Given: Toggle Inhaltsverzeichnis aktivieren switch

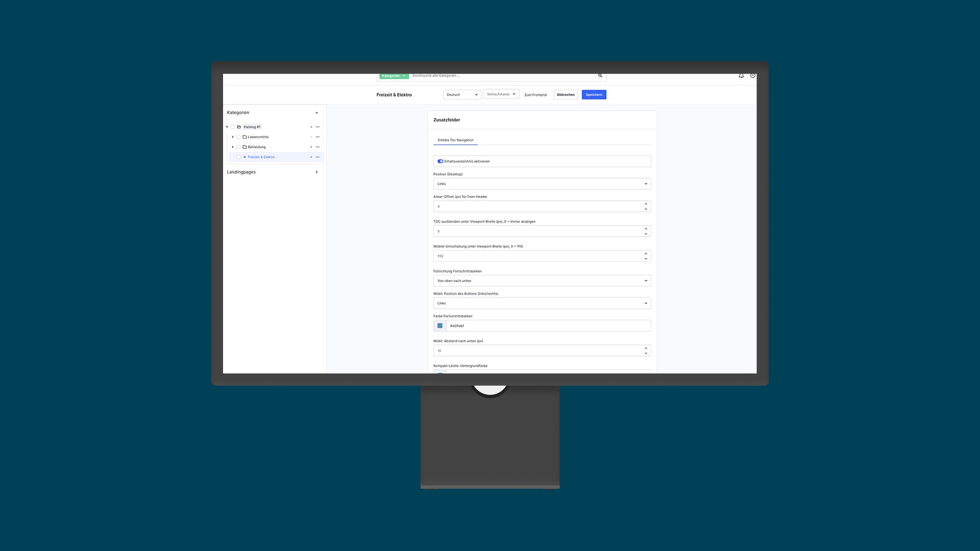Looking at the screenshot, I should (x=440, y=161).
